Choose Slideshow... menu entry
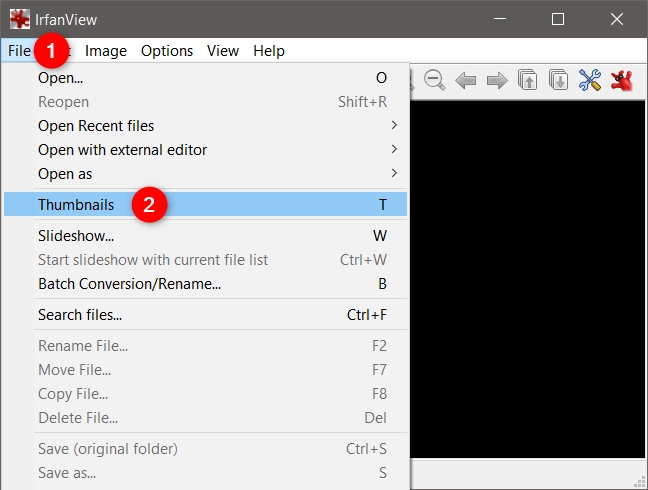Viewport: 648px width, 490px height. [x=205, y=235]
